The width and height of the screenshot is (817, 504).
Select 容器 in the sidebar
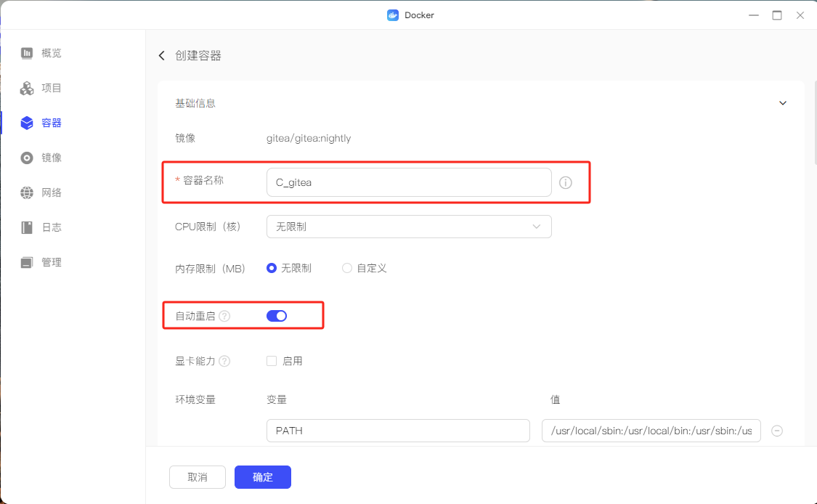(51, 123)
